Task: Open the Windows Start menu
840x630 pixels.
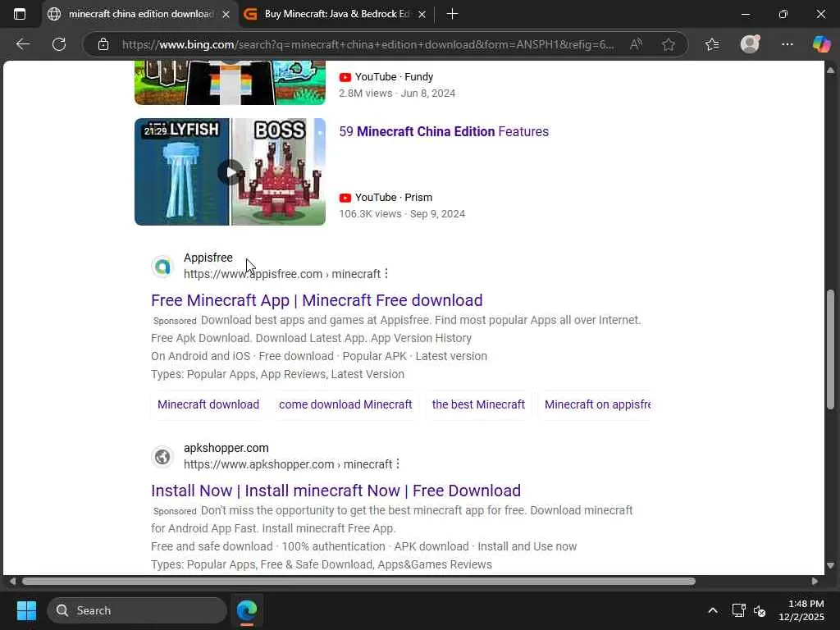Action: (26, 610)
